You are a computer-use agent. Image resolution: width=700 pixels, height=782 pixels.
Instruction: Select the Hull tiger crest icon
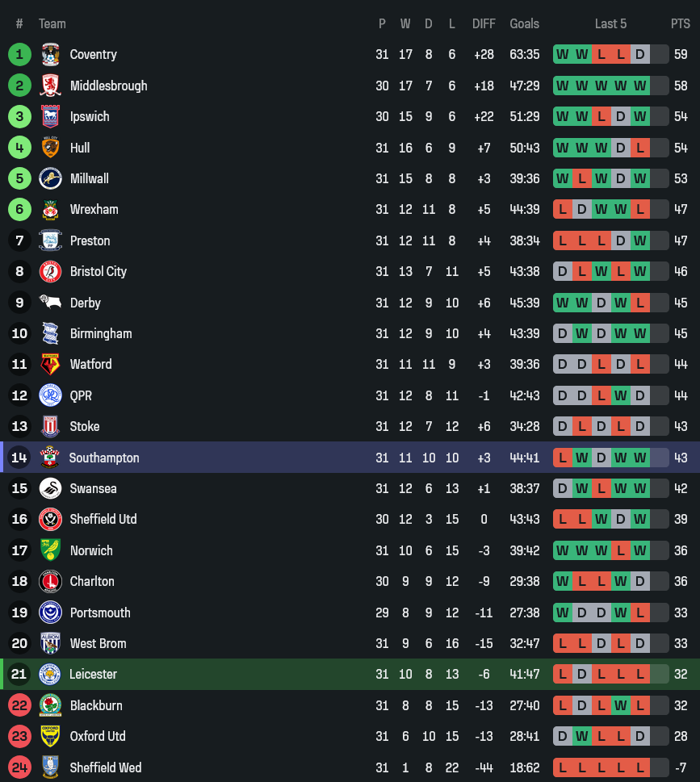tap(50, 148)
